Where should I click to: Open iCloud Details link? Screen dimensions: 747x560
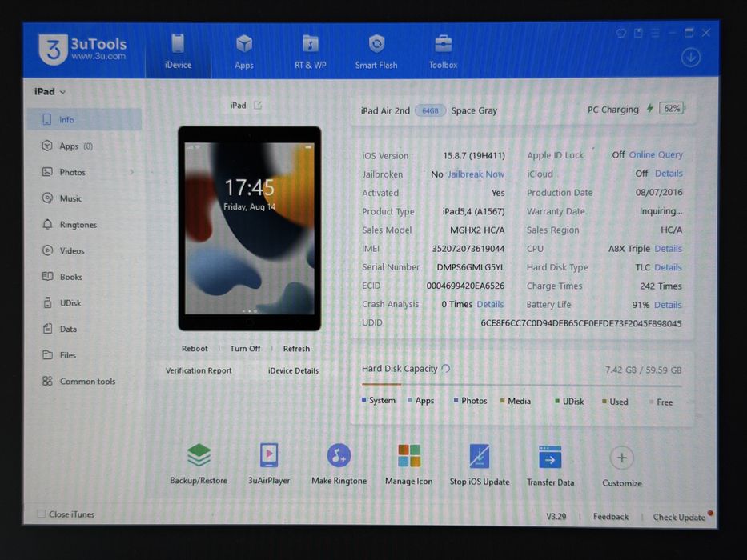pyautogui.click(x=669, y=174)
